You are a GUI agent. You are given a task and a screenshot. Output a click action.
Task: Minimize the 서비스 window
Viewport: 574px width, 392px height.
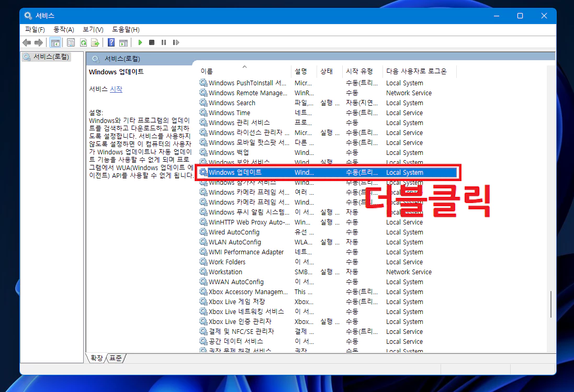pyautogui.click(x=497, y=16)
